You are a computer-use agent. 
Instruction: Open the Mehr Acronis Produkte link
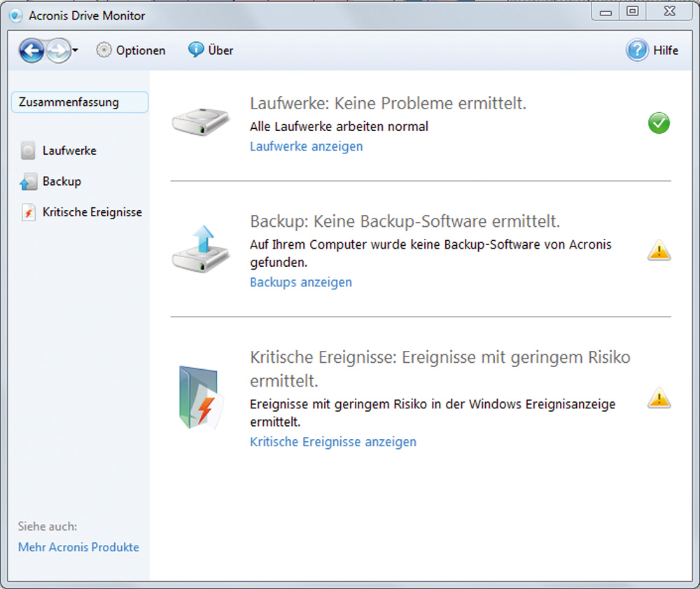point(78,547)
